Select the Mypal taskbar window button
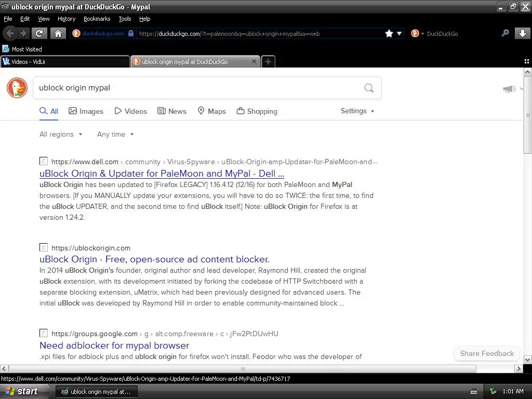Viewport: 532px width, 399px height. pyautogui.click(x=96, y=392)
